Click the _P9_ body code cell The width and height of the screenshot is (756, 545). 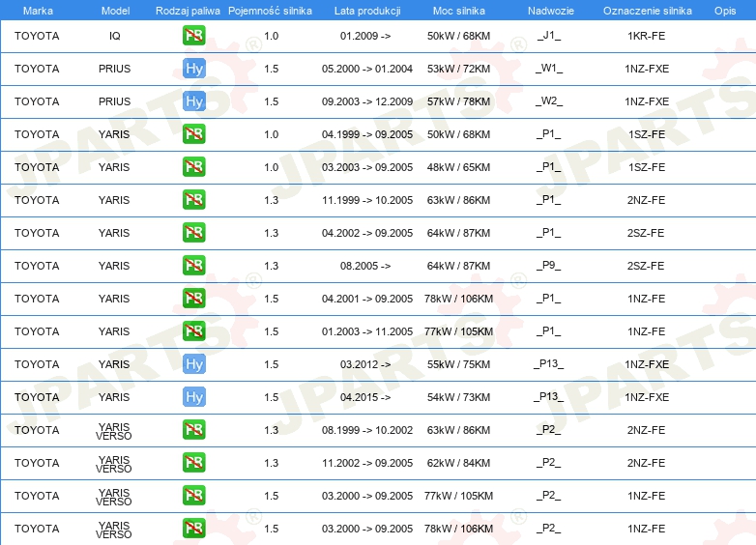click(549, 266)
